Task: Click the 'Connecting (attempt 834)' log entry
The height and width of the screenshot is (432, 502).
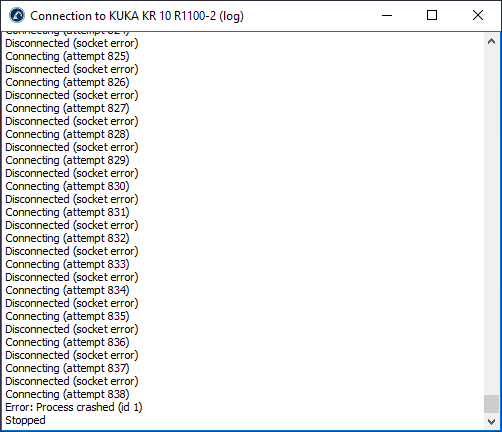Action: click(x=67, y=290)
